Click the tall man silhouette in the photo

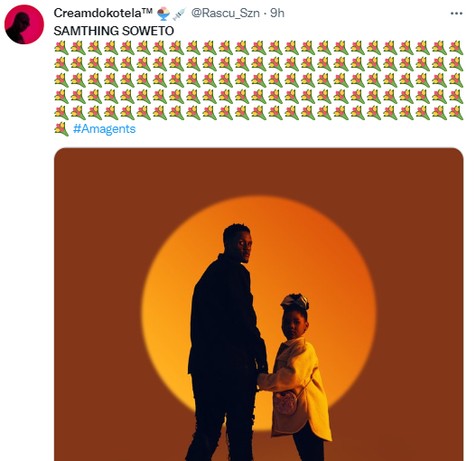point(225,341)
